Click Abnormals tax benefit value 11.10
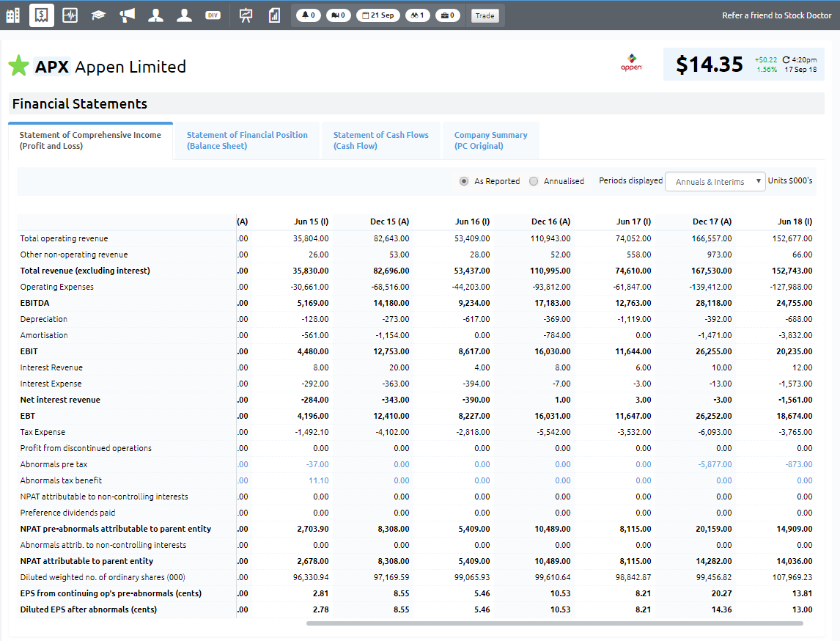The image size is (840, 641). point(319,480)
